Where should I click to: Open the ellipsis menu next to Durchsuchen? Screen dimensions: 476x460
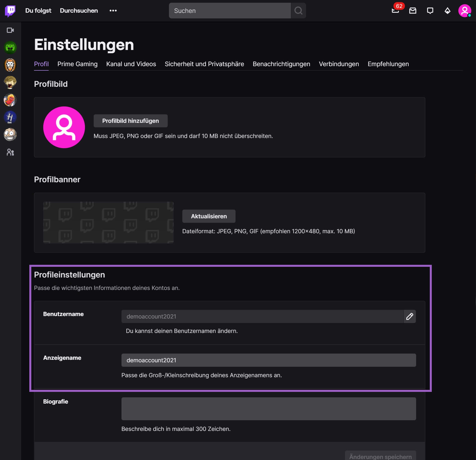coord(113,11)
